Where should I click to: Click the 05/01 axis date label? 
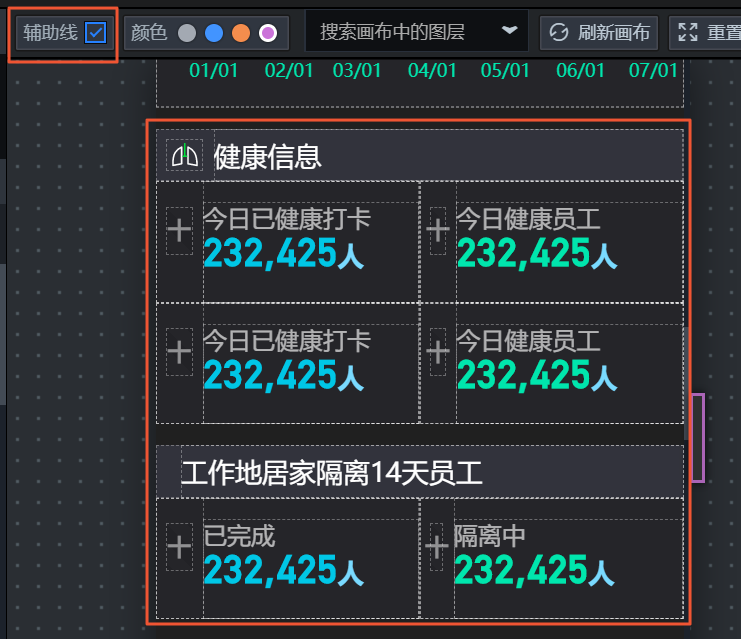[x=505, y=70]
